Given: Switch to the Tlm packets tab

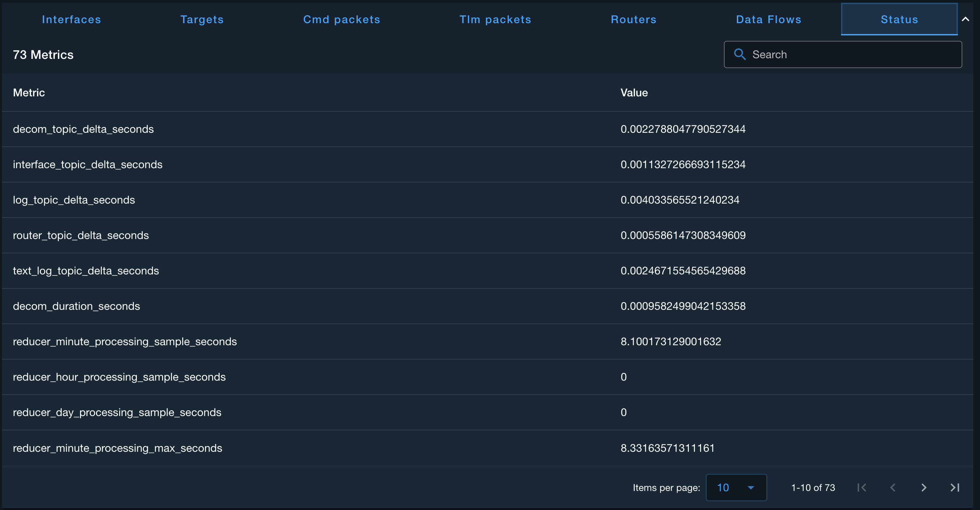Looking at the screenshot, I should (x=495, y=19).
